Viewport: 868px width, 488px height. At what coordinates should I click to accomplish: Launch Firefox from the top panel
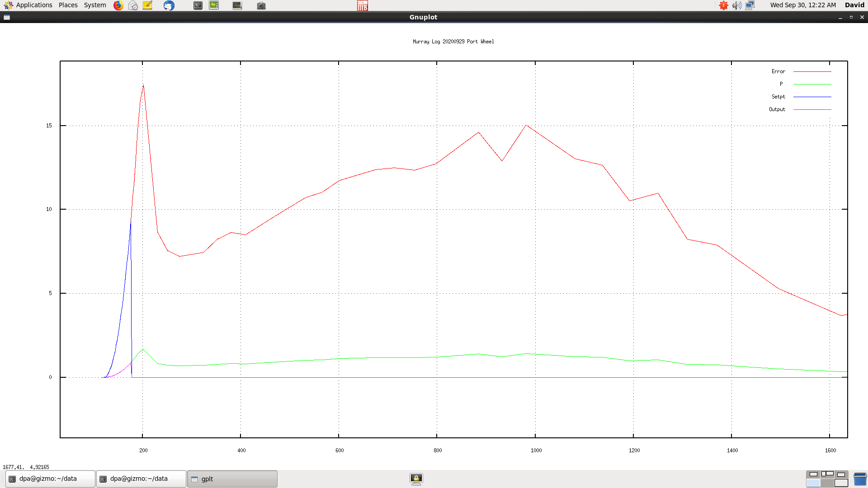click(x=118, y=5)
